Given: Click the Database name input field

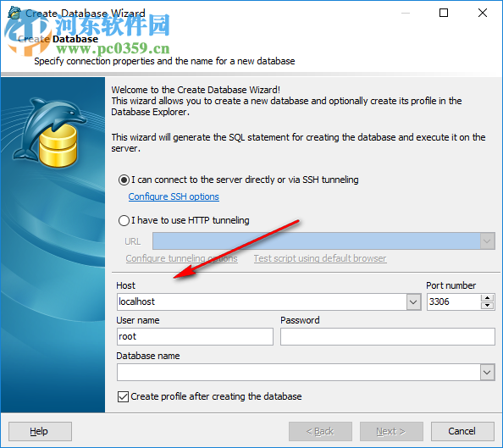Looking at the screenshot, I should [298, 373].
